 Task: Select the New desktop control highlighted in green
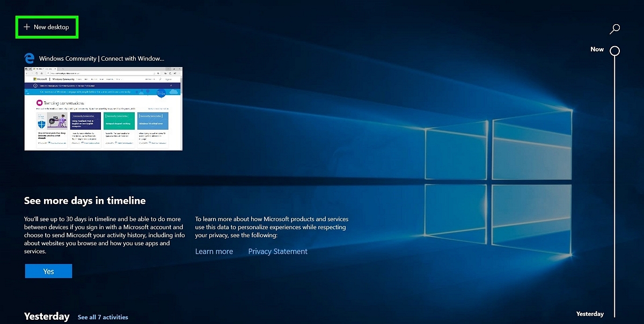pos(47,27)
